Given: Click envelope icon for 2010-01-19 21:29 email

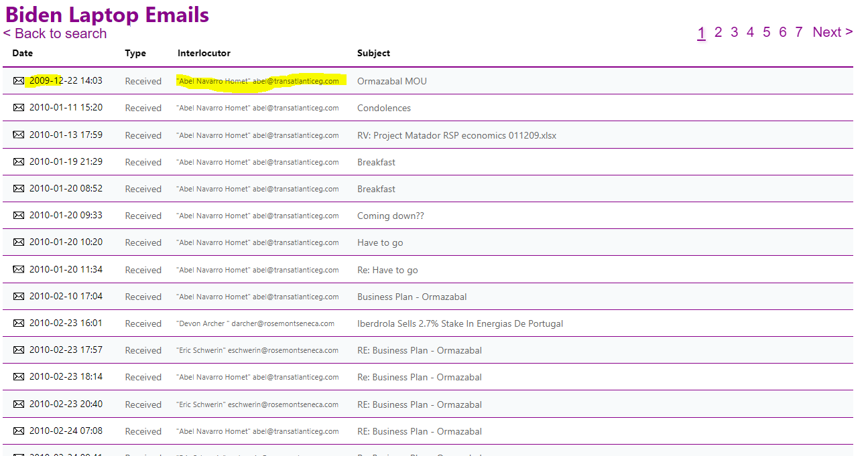Looking at the screenshot, I should [19, 161].
